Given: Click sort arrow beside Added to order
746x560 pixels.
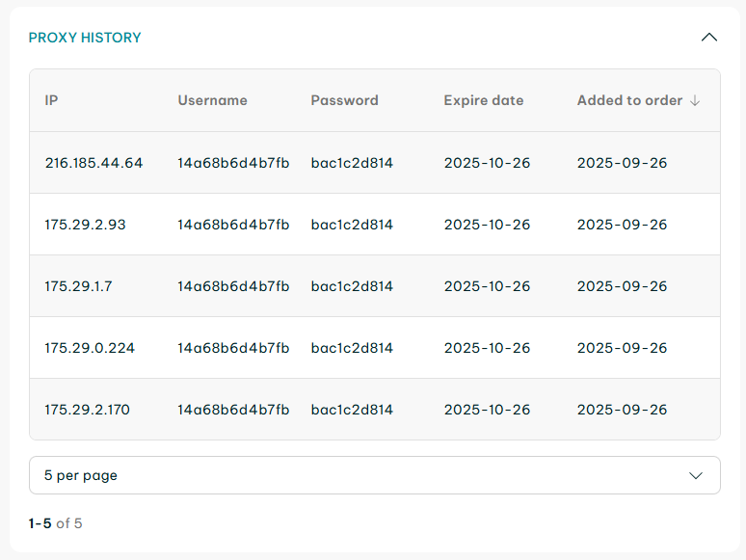Looking at the screenshot, I should click(695, 100).
